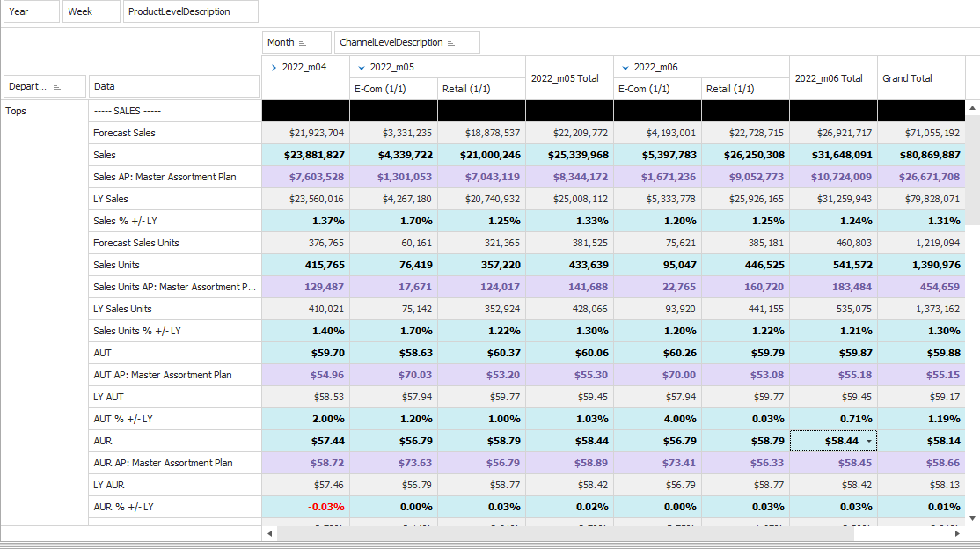Click the ChannelLevelDescription sort icon
Viewport: 980px width, 549px height.
pyautogui.click(x=451, y=42)
